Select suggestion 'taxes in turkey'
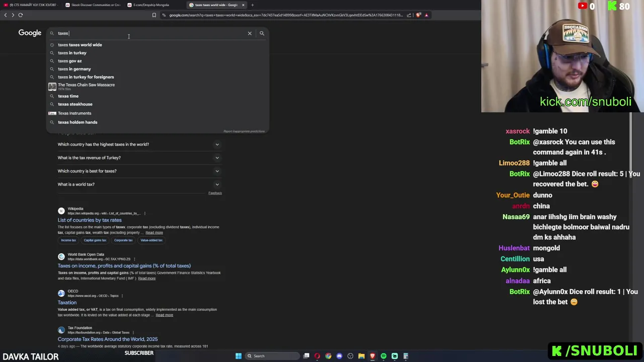This screenshot has width=644, height=362. [157, 53]
